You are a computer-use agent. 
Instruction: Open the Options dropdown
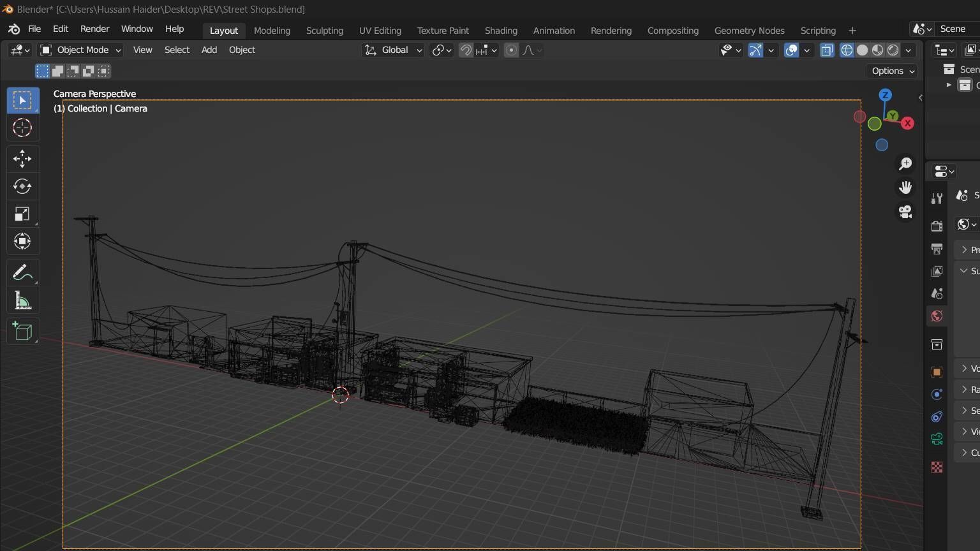click(893, 71)
